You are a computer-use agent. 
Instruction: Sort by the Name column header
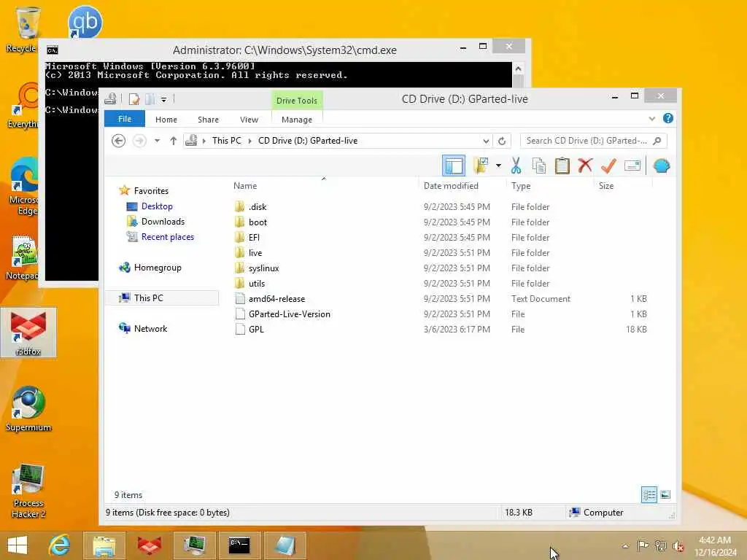tap(324, 186)
